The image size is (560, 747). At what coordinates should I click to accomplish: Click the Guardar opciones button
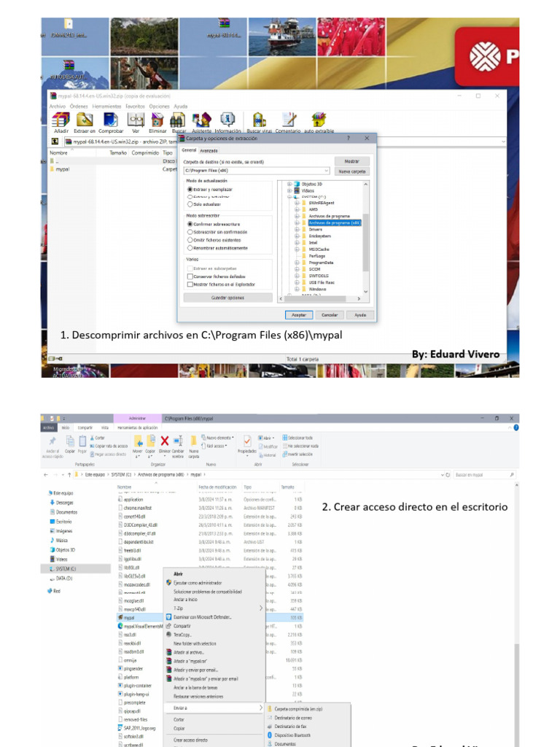coord(227,298)
